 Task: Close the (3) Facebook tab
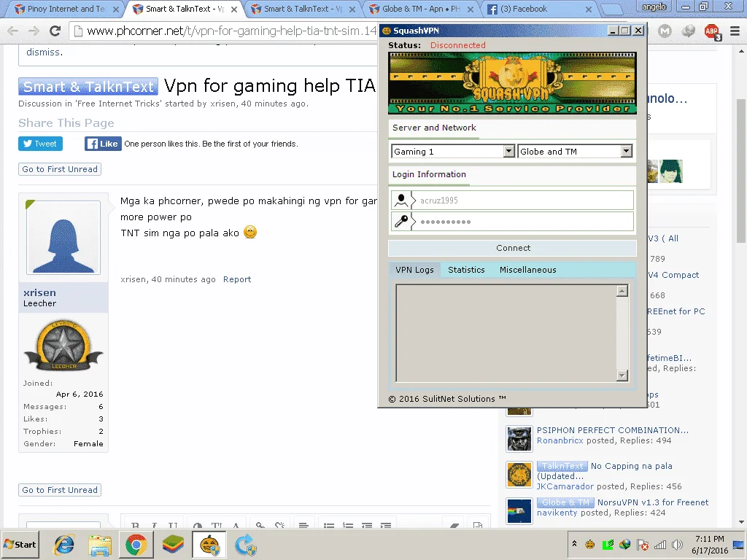pos(589,9)
